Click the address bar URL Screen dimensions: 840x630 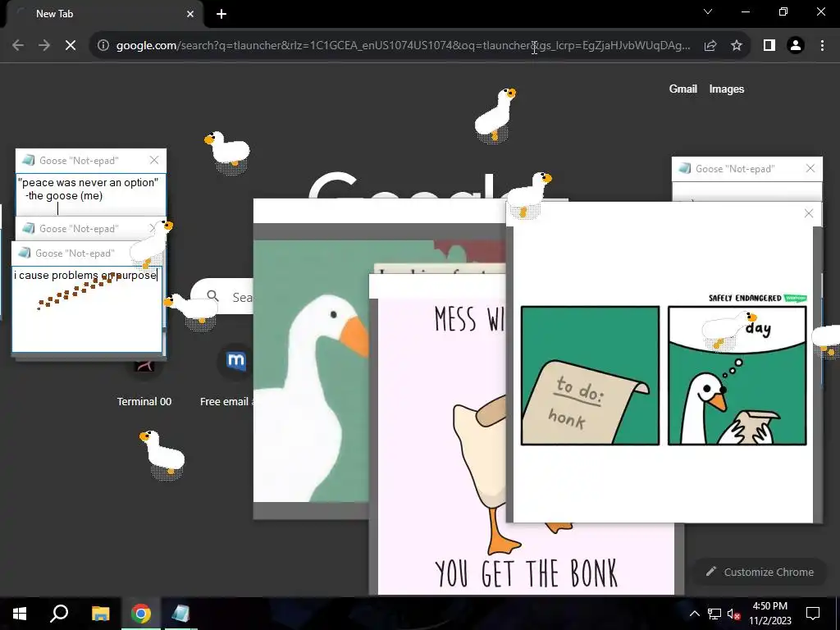point(403,46)
